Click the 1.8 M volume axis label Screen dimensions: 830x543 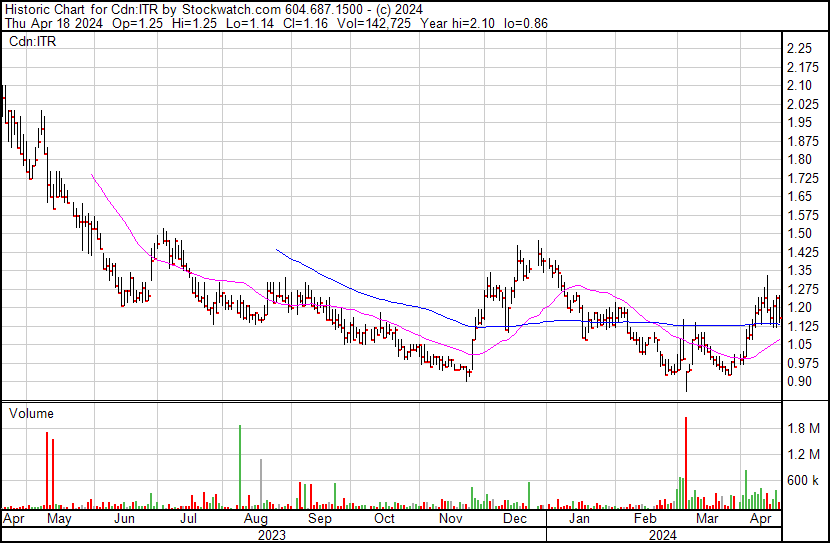click(x=802, y=429)
